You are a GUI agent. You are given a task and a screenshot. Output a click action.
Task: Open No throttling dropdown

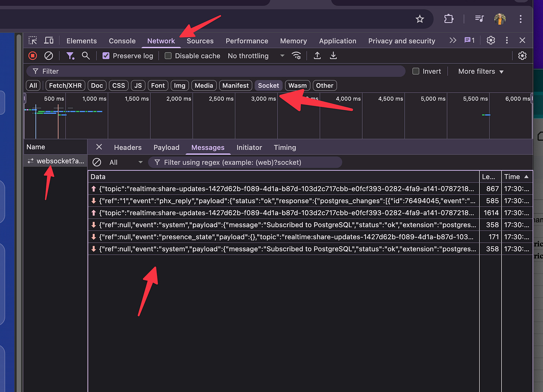256,56
